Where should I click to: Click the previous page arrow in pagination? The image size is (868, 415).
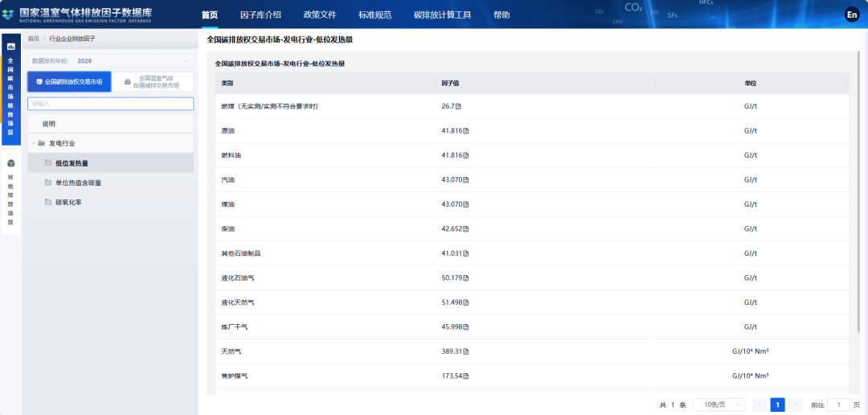pos(759,405)
